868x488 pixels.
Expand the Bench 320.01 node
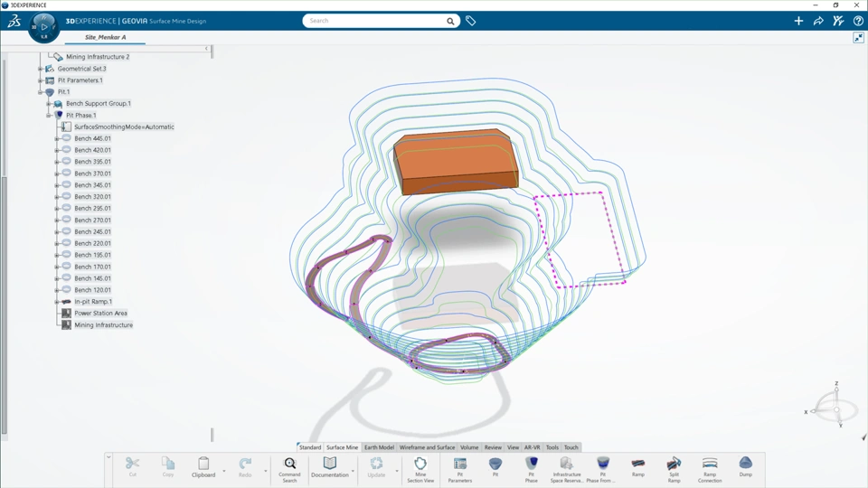57,196
